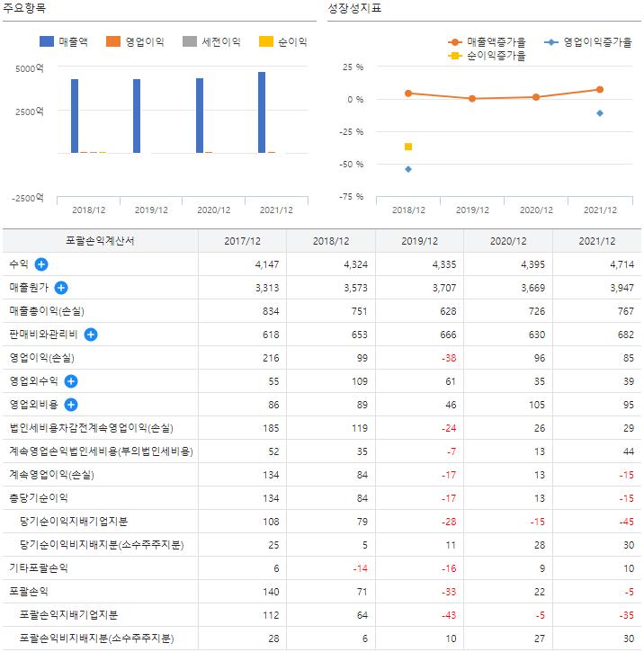Screen dimensions: 644x652
Task: Click 2018/12 매출액증가율 orange data point
Action: click(x=408, y=94)
